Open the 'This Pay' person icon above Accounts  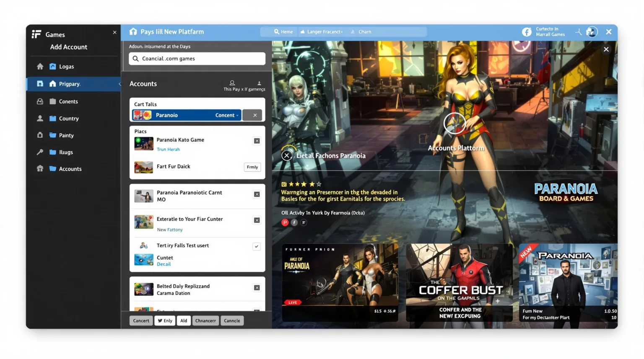[232, 83]
